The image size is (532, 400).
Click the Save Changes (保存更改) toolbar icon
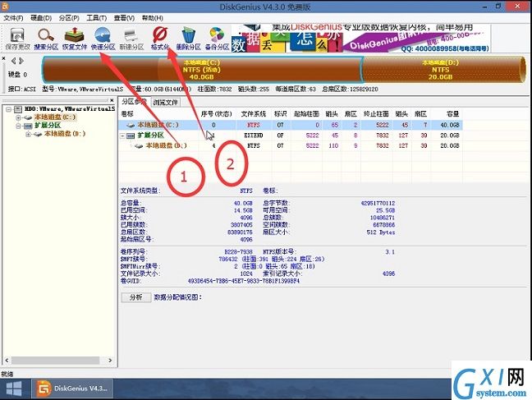point(17,39)
